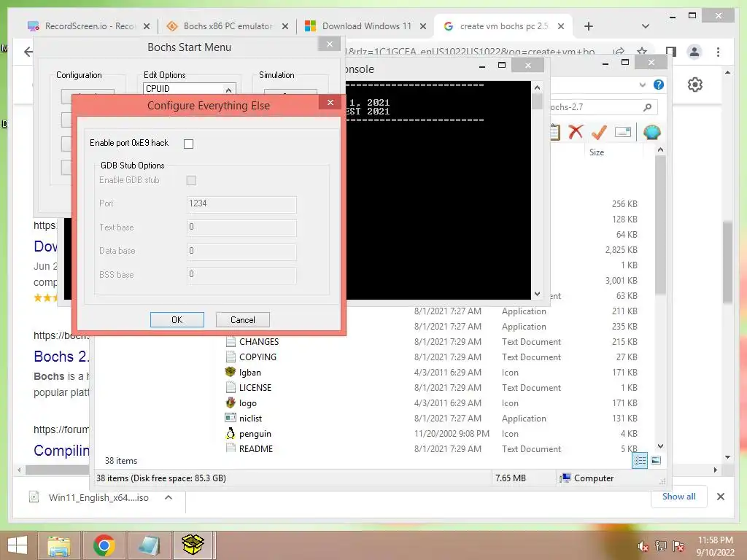Viewport: 747px width, 560px height.
Task: Click the console window scroll-up arrow
Action: coord(537,87)
